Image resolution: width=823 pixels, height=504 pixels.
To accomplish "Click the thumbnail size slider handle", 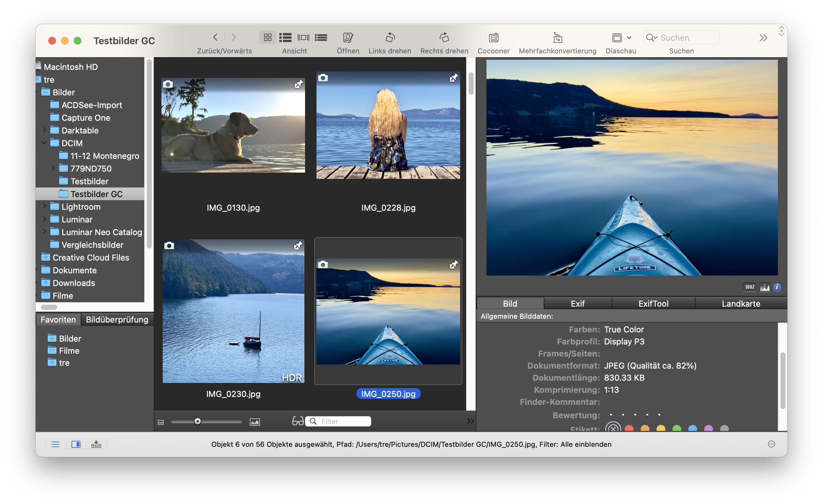I will tap(197, 421).
